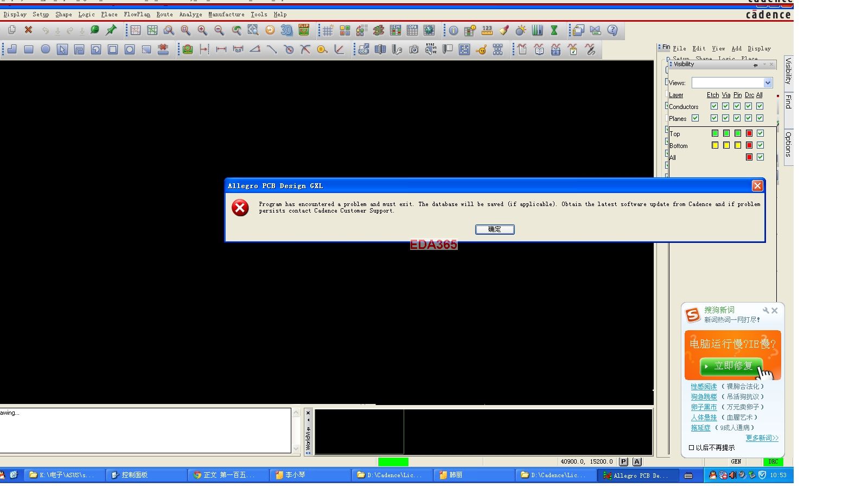
Task: Select the filled rectangle shape tool
Action: 29,49
